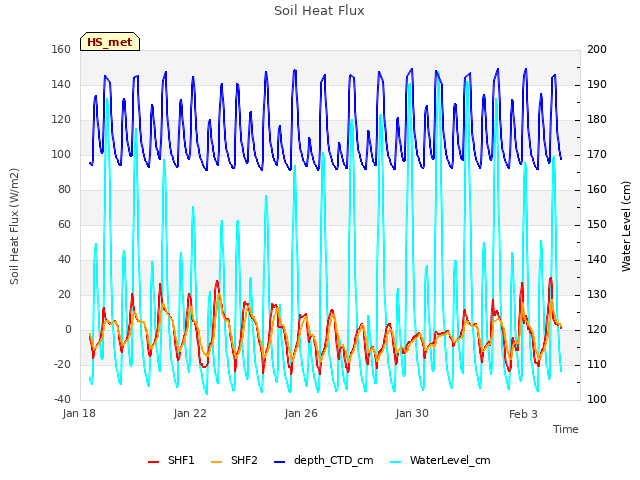This screenshot has height=480, width=640.
Task: Click the Soil Heat Flux (W/m2) axis title
Action: [x=14, y=226]
